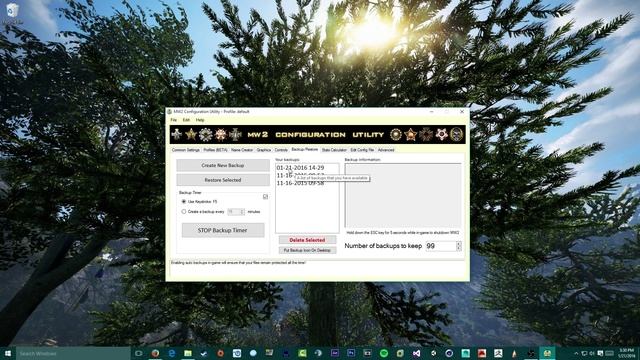
Task: Switch to the Profiles (BETA) tab
Action: click(216, 150)
